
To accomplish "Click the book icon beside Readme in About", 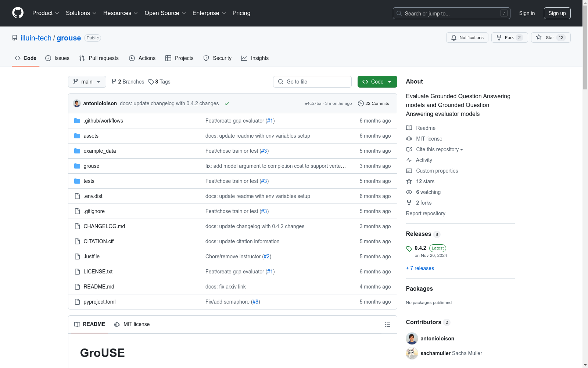I will tap(409, 128).
